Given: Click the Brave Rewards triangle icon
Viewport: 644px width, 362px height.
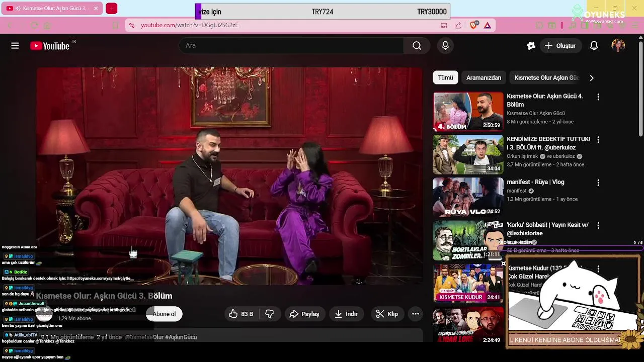Looking at the screenshot, I should pyautogui.click(x=488, y=25).
